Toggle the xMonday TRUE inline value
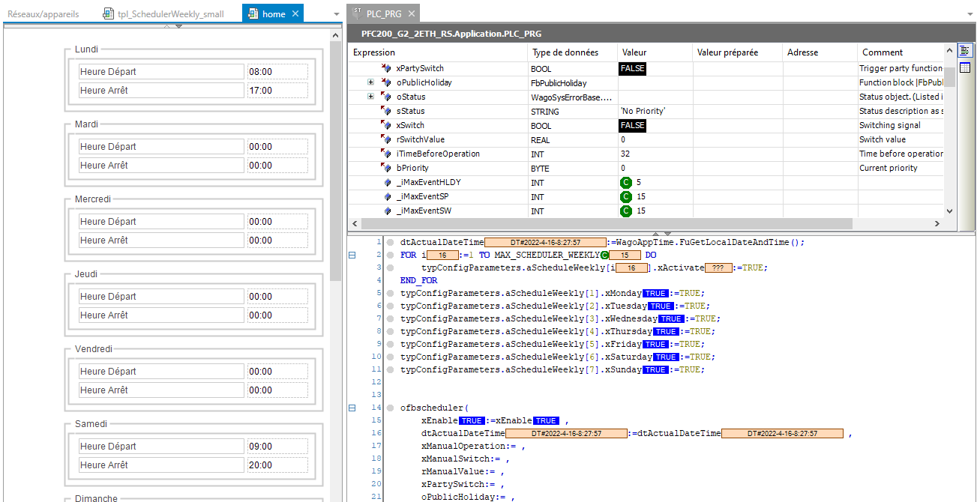 click(655, 294)
